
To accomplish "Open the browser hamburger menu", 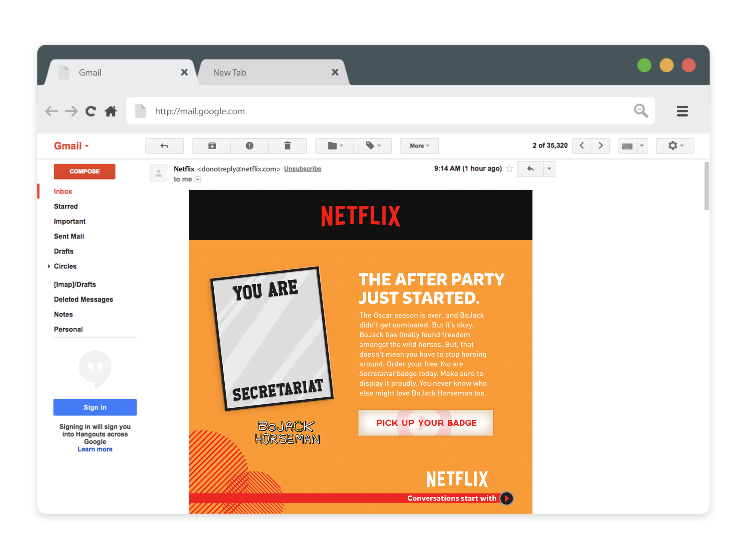I will click(x=682, y=111).
